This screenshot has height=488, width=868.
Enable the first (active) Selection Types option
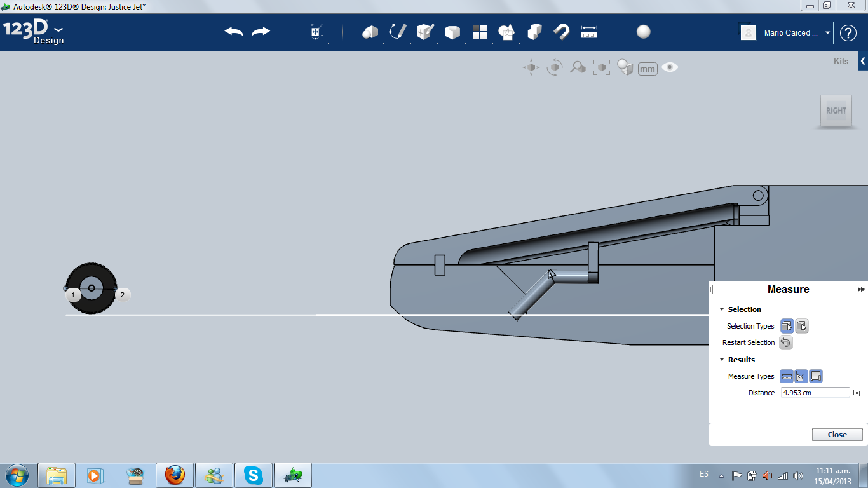click(787, 326)
